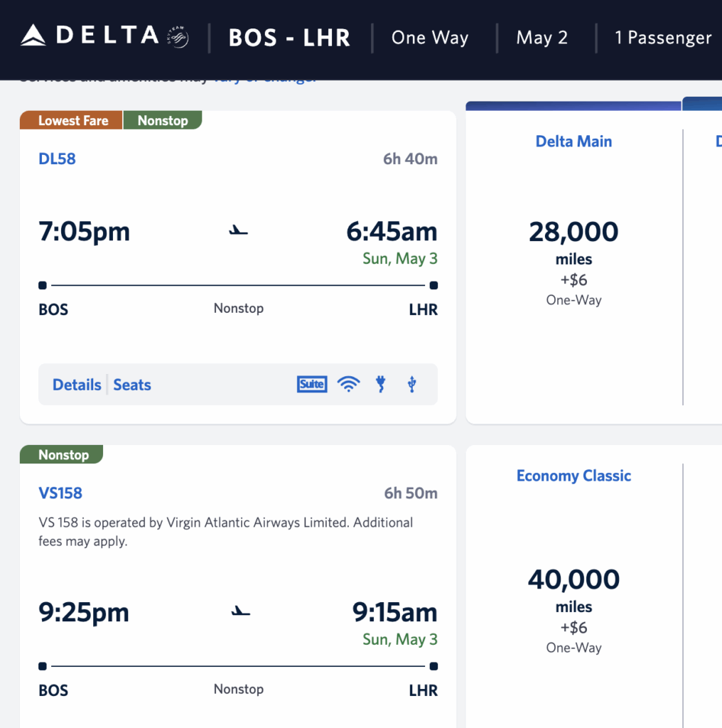
Task: Click the Wi-Fi amenity icon on DL58
Action: click(x=348, y=385)
